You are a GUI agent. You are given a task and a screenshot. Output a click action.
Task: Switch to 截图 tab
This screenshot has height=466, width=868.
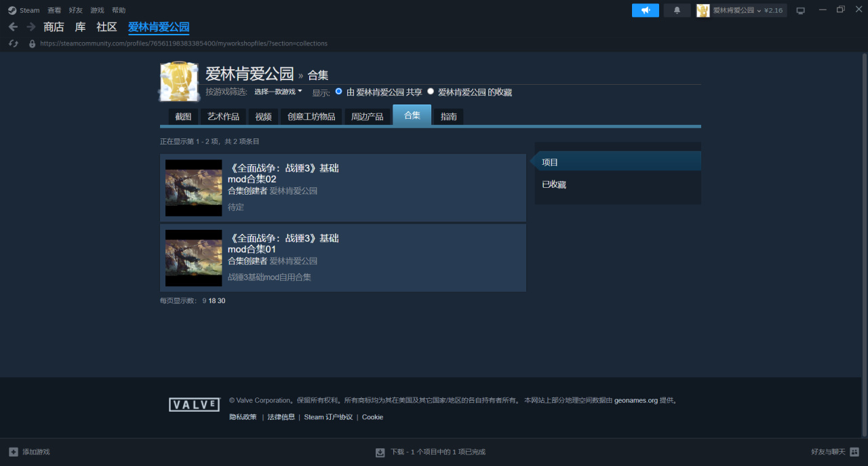(183, 117)
